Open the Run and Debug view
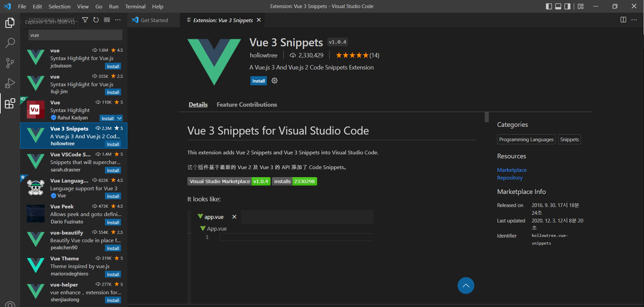644x307 pixels. pyautogui.click(x=10, y=83)
